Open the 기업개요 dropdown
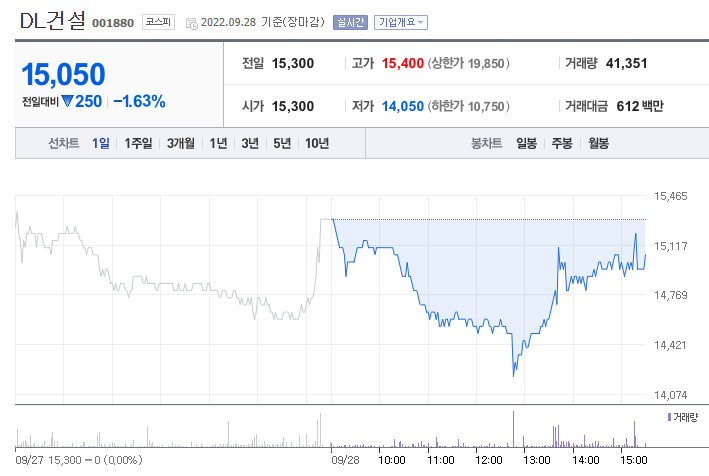Image resolution: width=709 pixels, height=476 pixels. [x=401, y=22]
